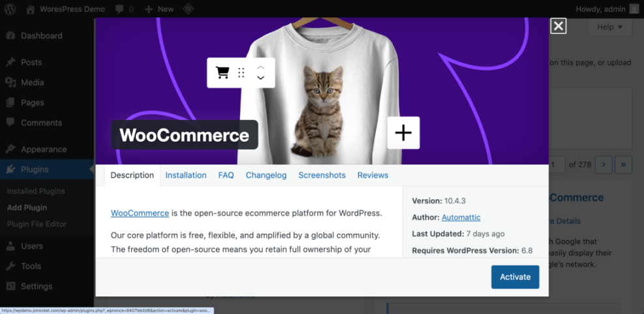Open the FAQ tab
This screenshot has height=314, width=644.
click(x=226, y=176)
